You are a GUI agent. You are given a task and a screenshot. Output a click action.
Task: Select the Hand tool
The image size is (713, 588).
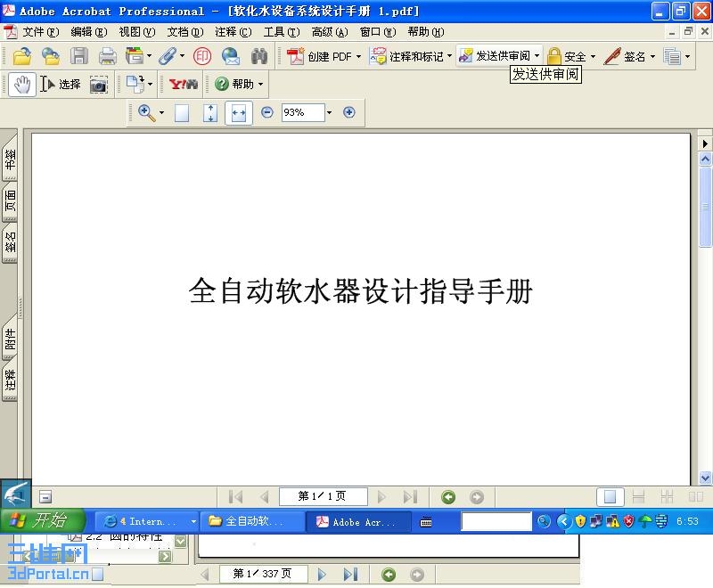pyautogui.click(x=21, y=84)
